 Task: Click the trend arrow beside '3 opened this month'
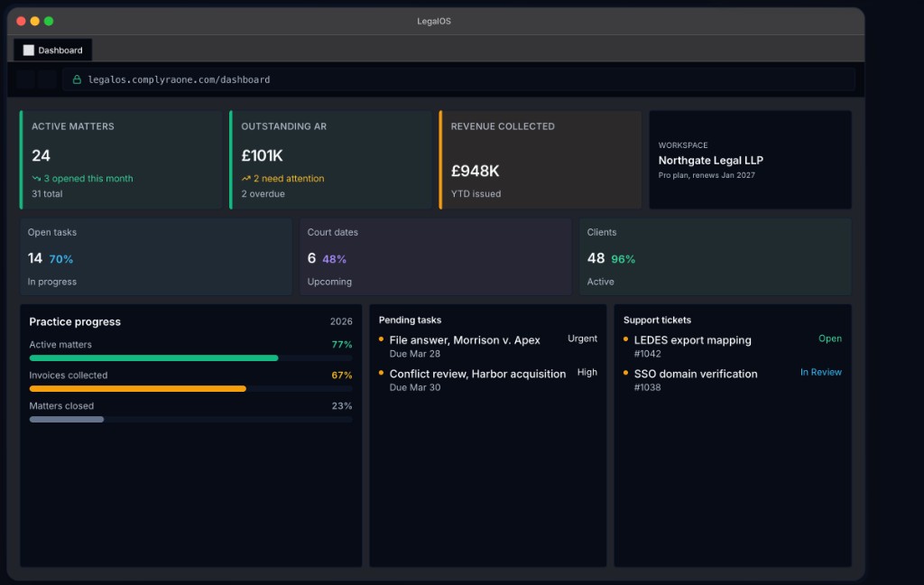(36, 178)
